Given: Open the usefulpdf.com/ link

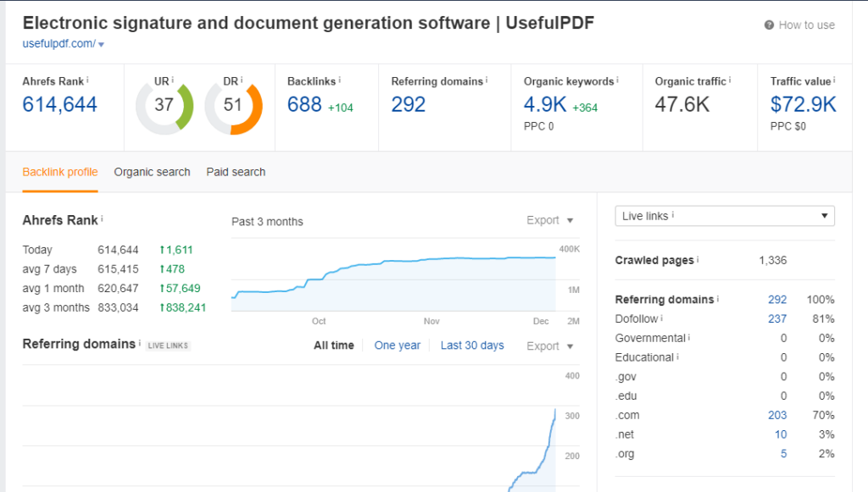Looking at the screenshot, I should [58, 43].
